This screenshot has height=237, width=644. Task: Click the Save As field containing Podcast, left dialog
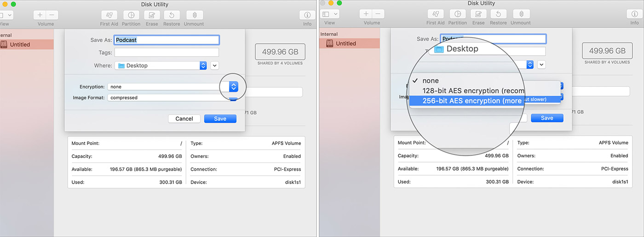(167, 40)
